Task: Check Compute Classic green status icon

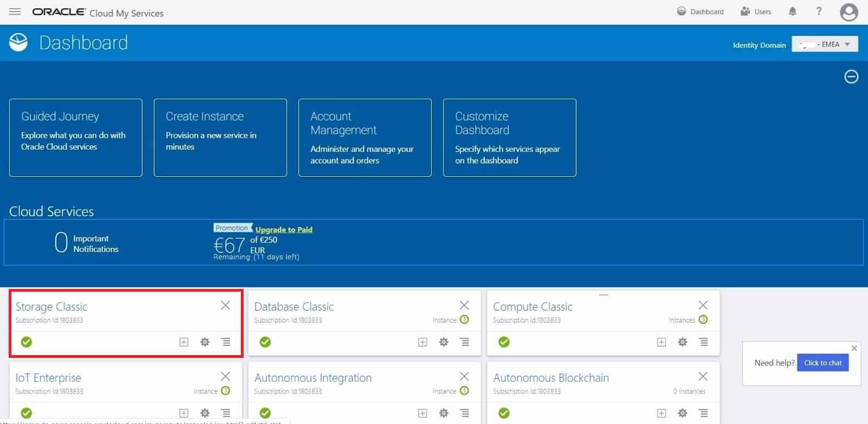Action: (504, 342)
